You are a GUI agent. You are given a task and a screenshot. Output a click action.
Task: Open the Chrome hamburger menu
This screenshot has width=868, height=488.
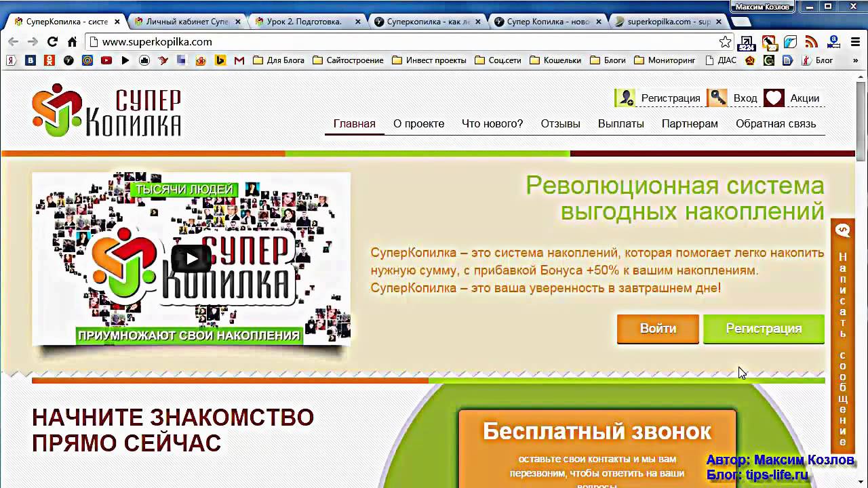(854, 42)
